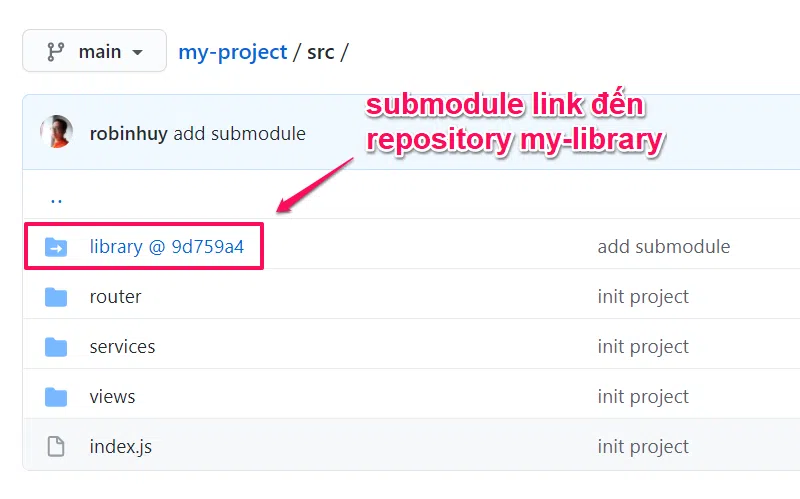Click the router folder icon

(x=56, y=297)
